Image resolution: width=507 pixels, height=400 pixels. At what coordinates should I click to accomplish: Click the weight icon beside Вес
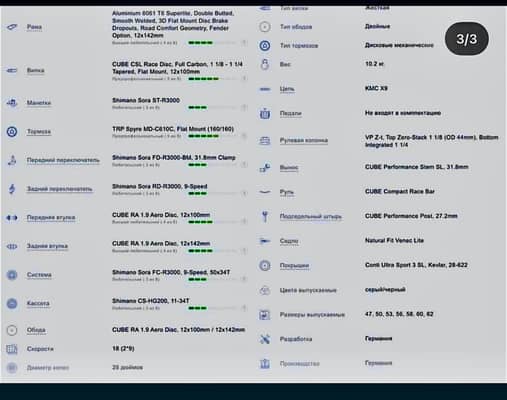tap(265, 64)
